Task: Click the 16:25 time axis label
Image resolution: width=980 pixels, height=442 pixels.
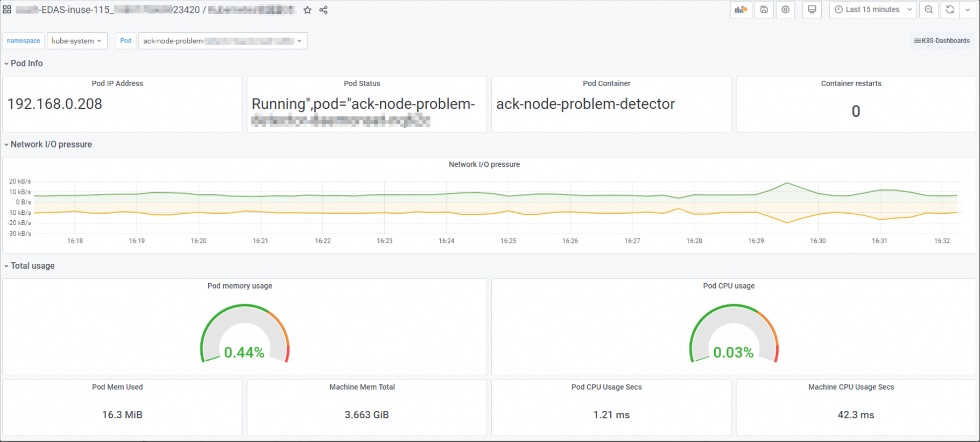Action: (509, 241)
